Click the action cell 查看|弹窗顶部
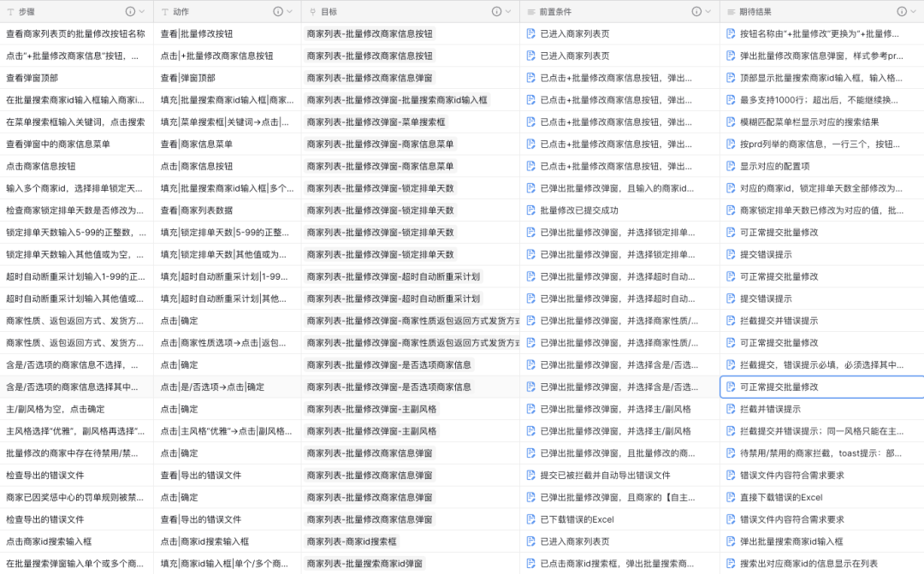 228,78
